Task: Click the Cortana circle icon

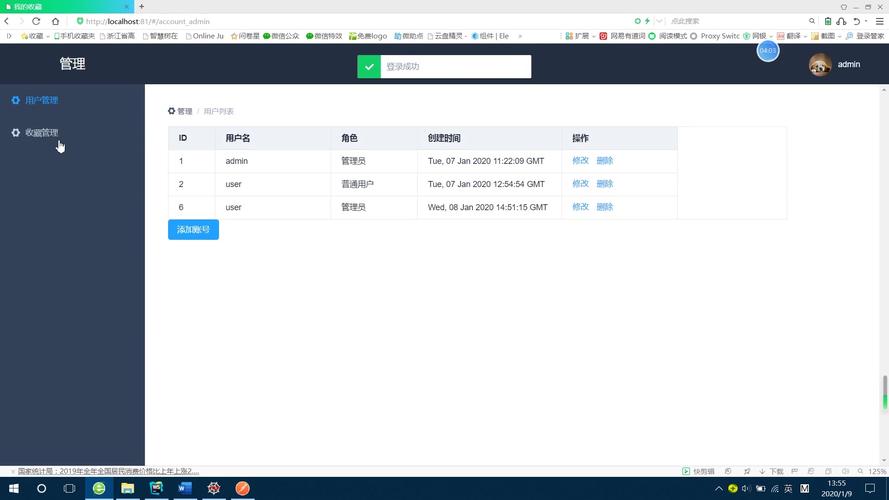Action: [41, 488]
